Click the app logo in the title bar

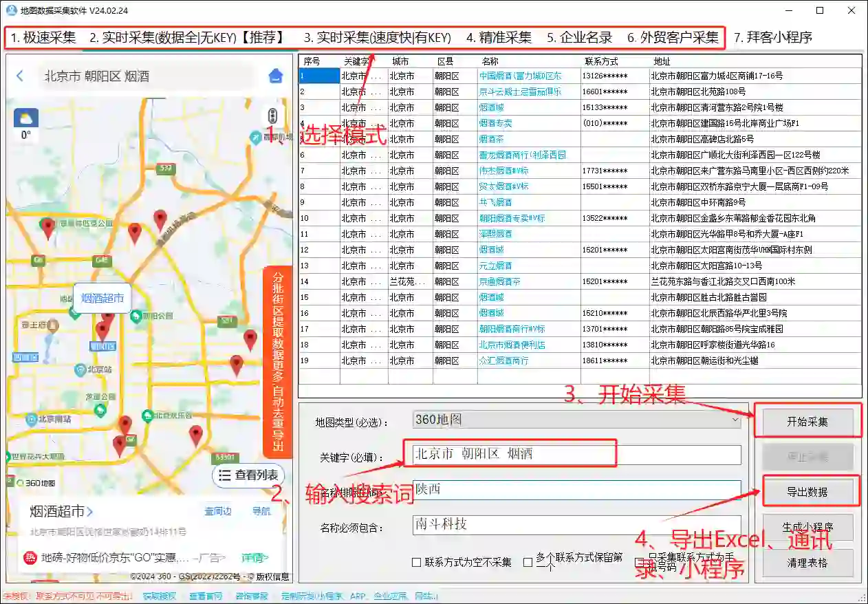10,10
